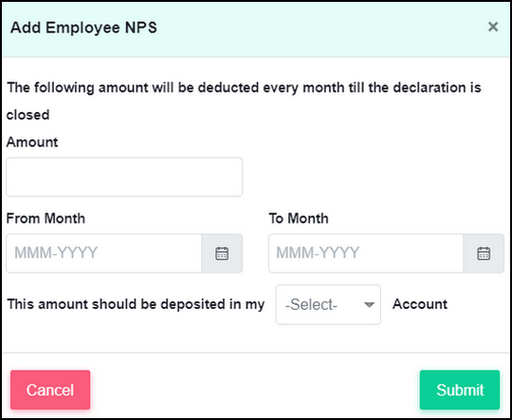Screen dimensions: 512x420
Task: Expand the -Select- account type dropdown
Action: pyautogui.click(x=328, y=304)
